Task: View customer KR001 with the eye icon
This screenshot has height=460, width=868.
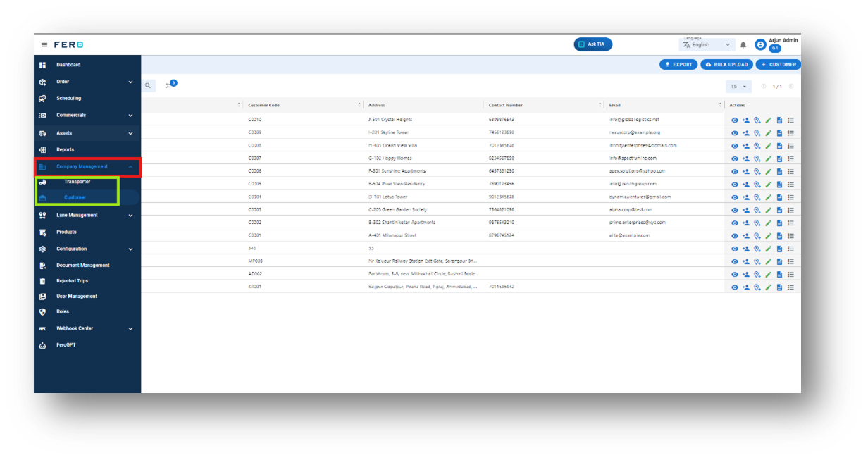Action: [735, 287]
